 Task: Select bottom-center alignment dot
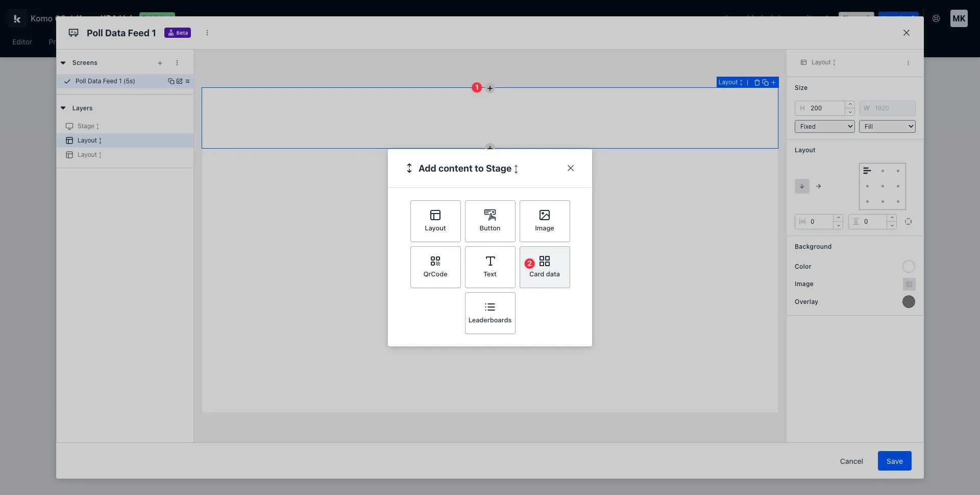tap(883, 201)
